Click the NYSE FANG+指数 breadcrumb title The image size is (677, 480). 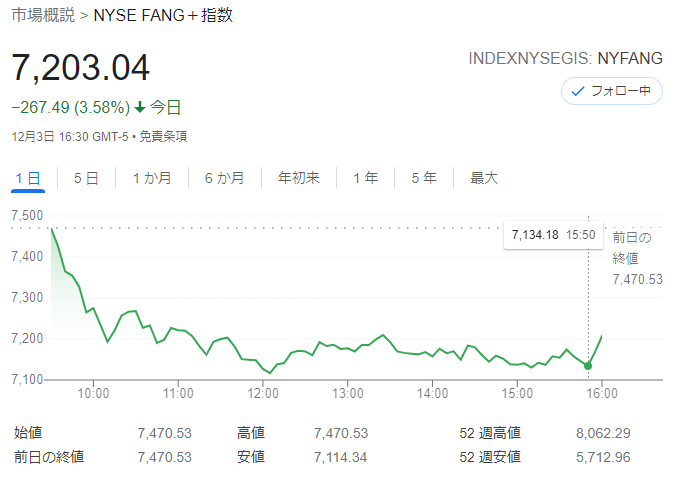point(163,16)
